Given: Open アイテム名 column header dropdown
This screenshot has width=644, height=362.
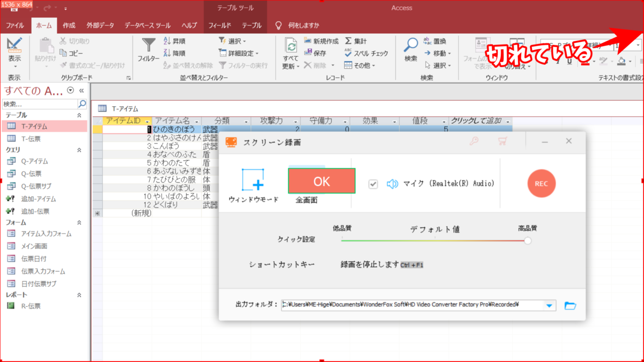Looking at the screenshot, I should click(197, 121).
